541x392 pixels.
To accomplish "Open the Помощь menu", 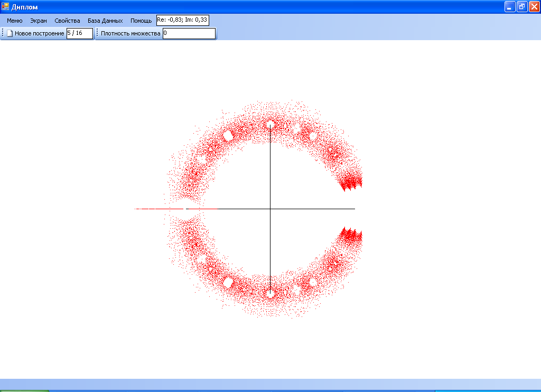I will click(141, 21).
